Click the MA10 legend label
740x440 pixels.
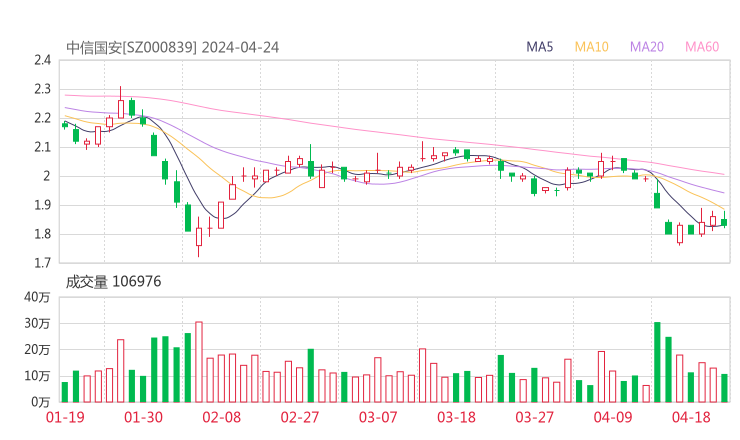pyautogui.click(x=591, y=47)
